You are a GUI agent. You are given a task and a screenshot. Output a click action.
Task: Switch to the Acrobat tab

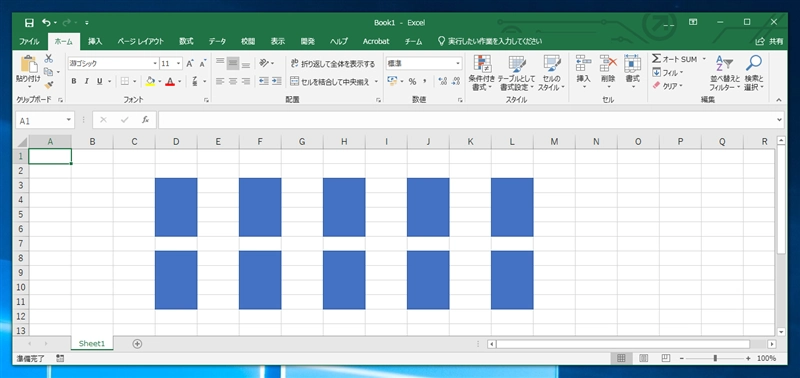pos(376,41)
